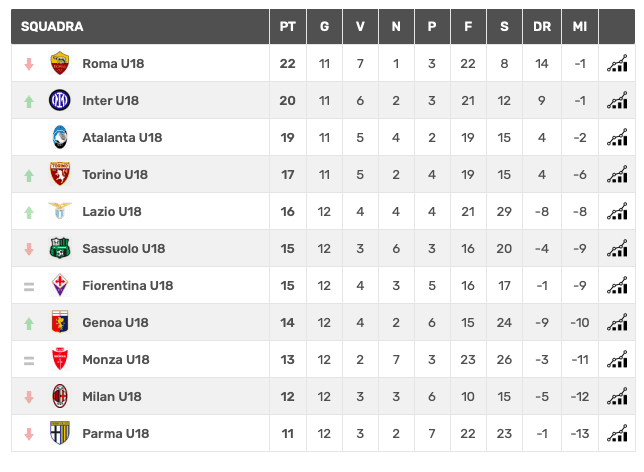644x472 pixels.
Task: Open the Inter U18 team link
Action: 110,101
